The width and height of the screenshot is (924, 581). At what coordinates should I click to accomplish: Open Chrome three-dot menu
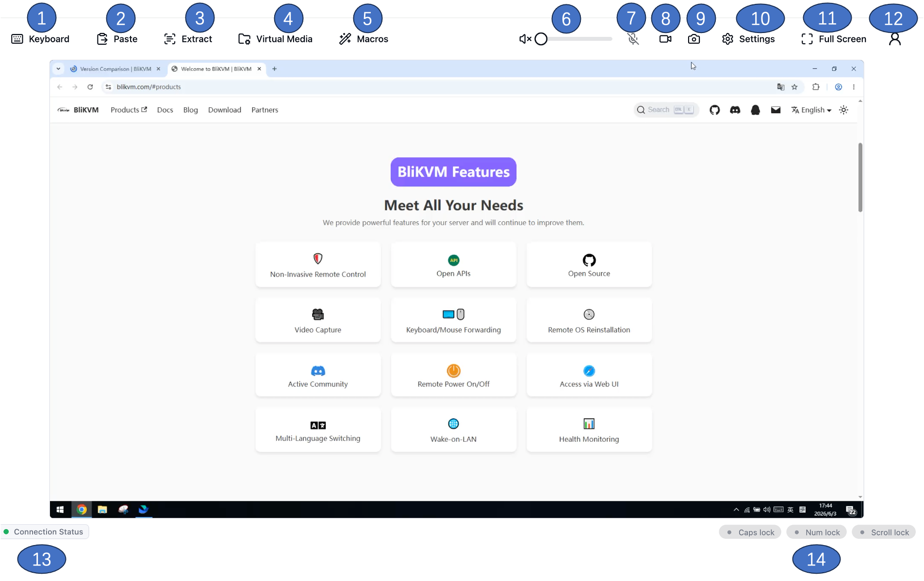click(x=854, y=87)
